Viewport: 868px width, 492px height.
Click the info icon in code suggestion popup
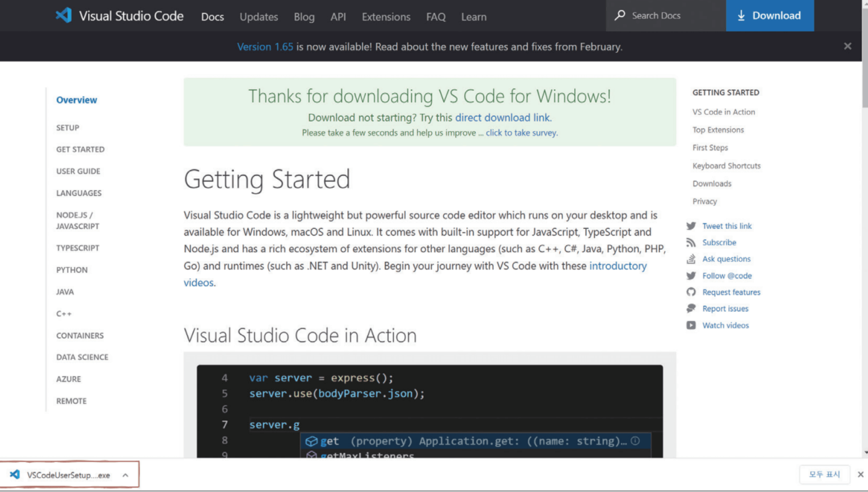(636, 440)
